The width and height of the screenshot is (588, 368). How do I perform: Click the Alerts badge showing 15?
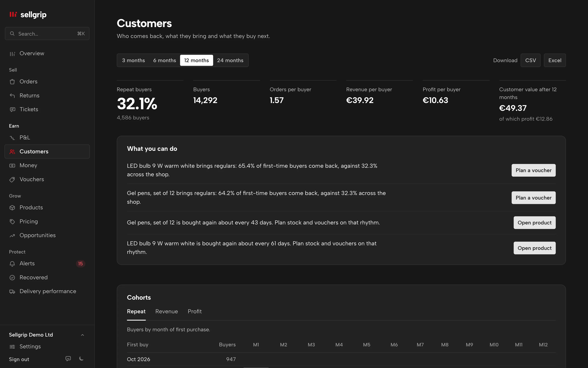pos(80,264)
